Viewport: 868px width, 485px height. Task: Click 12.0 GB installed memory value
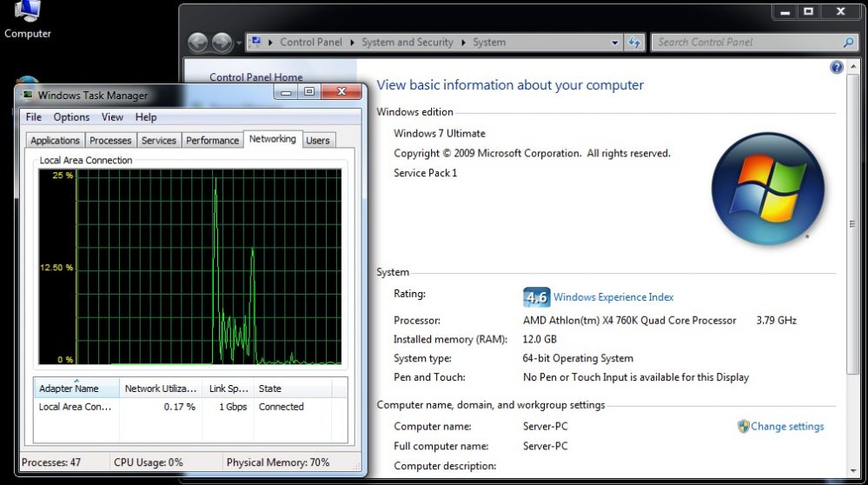click(x=540, y=339)
